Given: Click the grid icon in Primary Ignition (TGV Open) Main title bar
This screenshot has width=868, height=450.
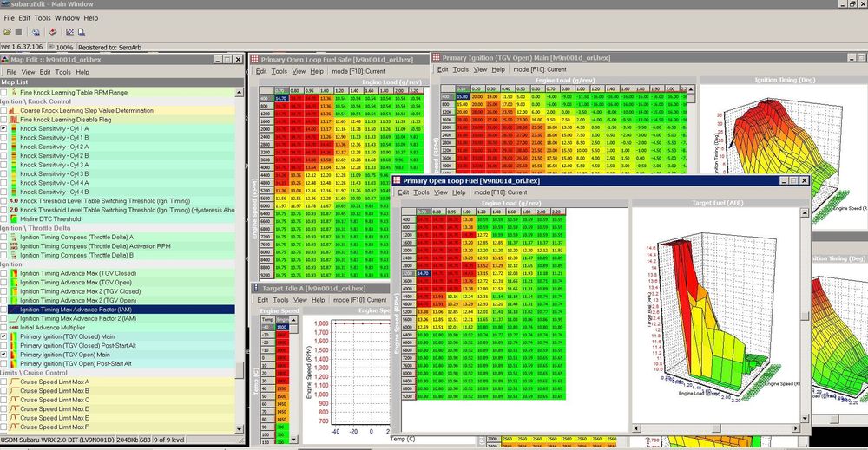Looking at the screenshot, I should coord(437,57).
